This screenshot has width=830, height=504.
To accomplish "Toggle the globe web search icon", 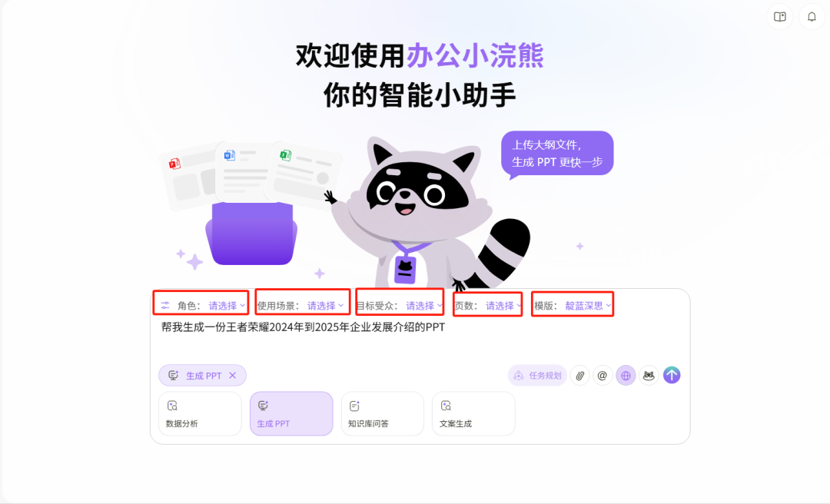I will tap(626, 376).
